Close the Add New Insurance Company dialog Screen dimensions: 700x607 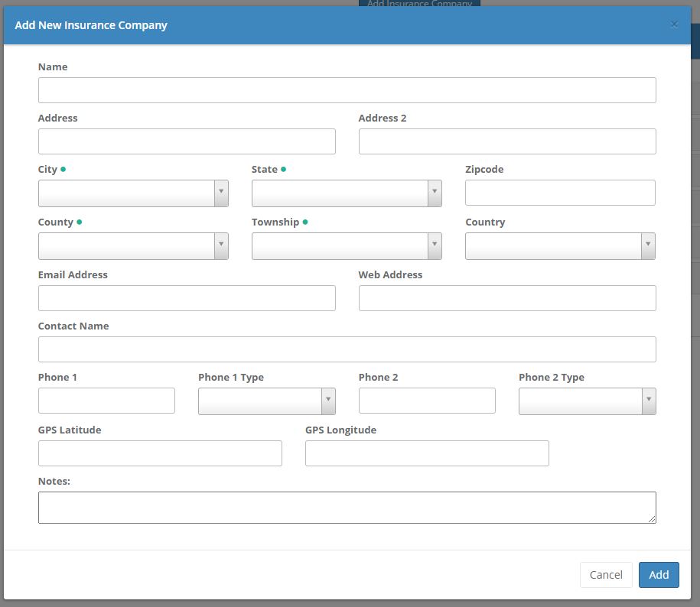click(x=674, y=24)
